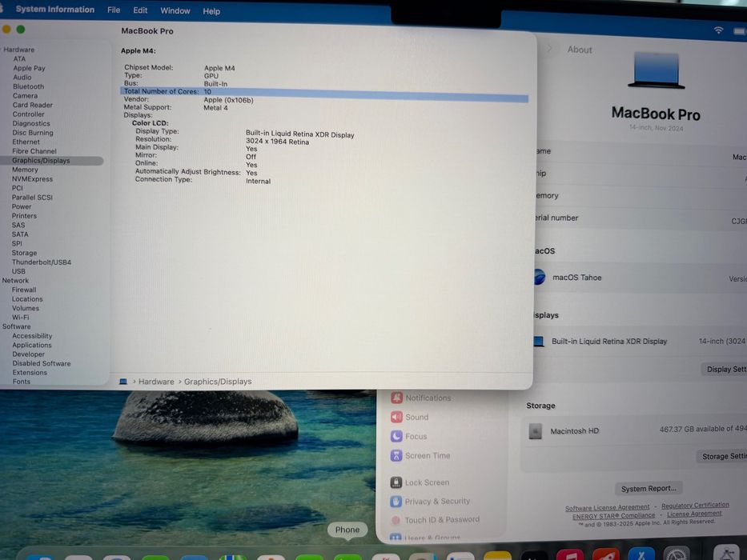This screenshot has width=747, height=560.
Task: Open the Edit menu
Action: [x=140, y=10]
